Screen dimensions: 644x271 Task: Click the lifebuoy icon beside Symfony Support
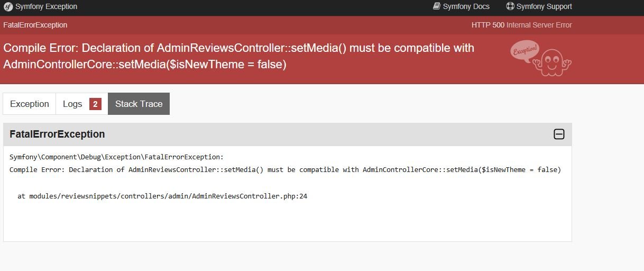click(x=510, y=6)
